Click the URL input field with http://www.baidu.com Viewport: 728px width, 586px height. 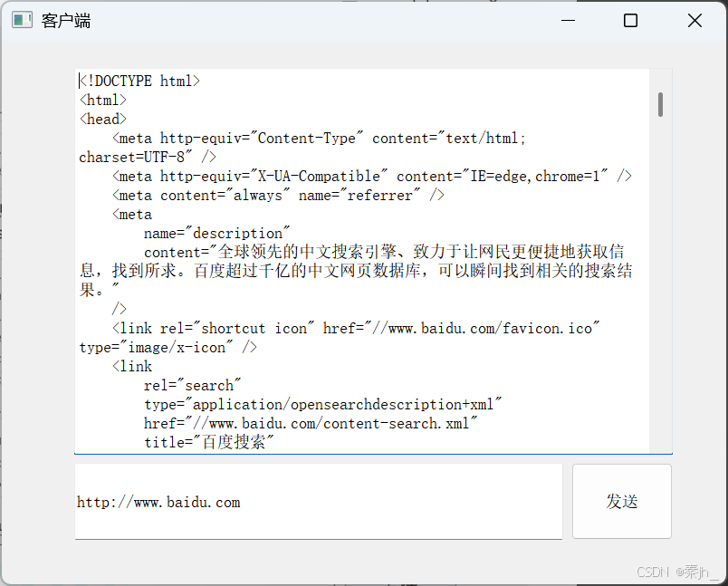pos(319,502)
